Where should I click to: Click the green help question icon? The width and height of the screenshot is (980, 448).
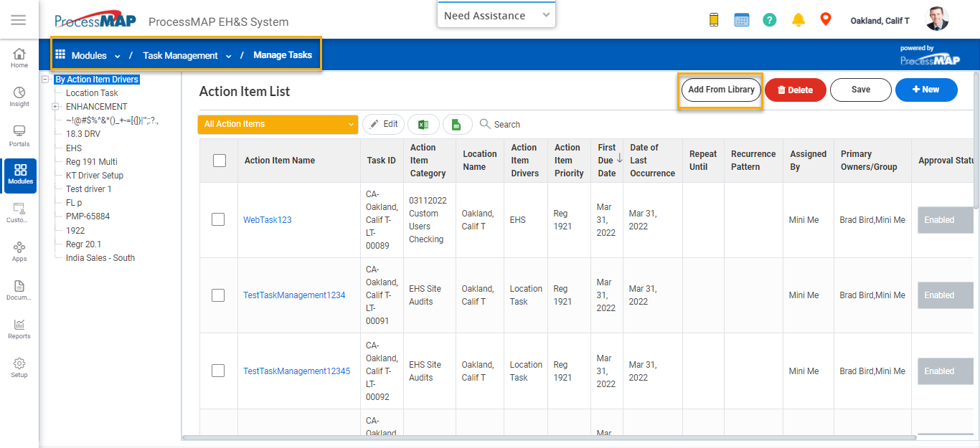(770, 20)
